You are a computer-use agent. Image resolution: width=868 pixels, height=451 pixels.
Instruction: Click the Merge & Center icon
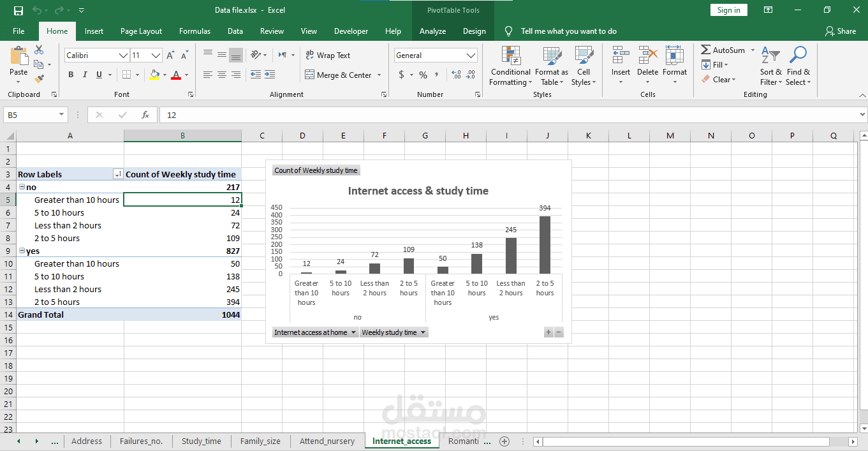point(310,75)
